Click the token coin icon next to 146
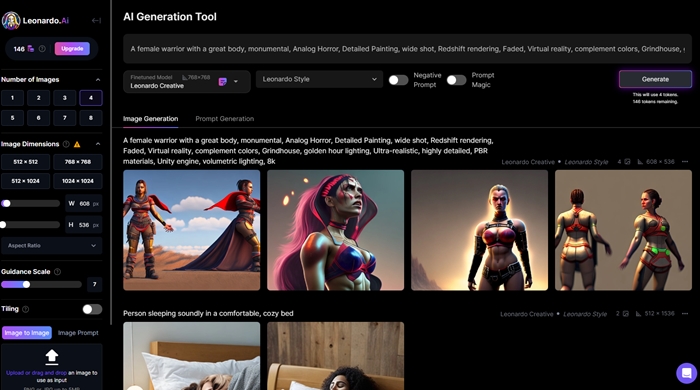This screenshot has height=390, width=700. pyautogui.click(x=30, y=49)
